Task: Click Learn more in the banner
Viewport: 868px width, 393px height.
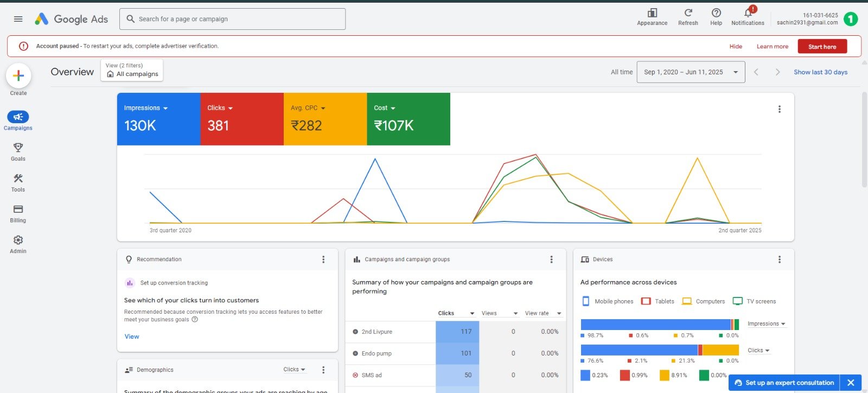Action: (x=773, y=47)
